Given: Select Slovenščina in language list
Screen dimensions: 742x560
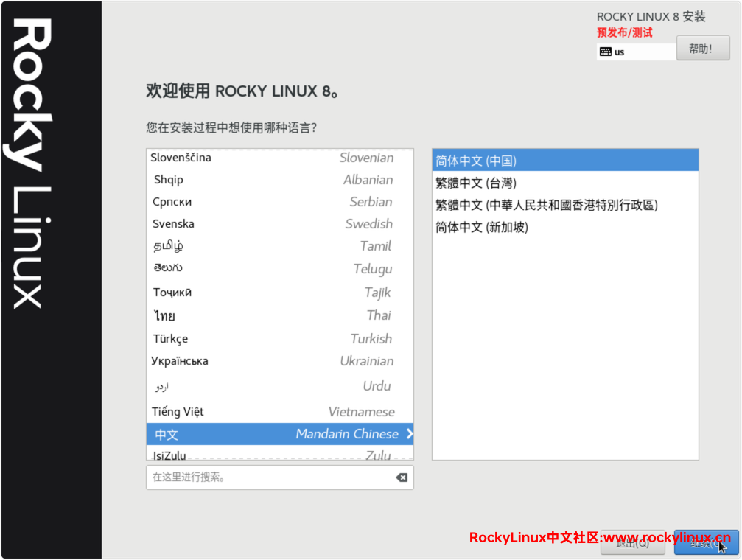Looking at the screenshot, I should [279, 158].
